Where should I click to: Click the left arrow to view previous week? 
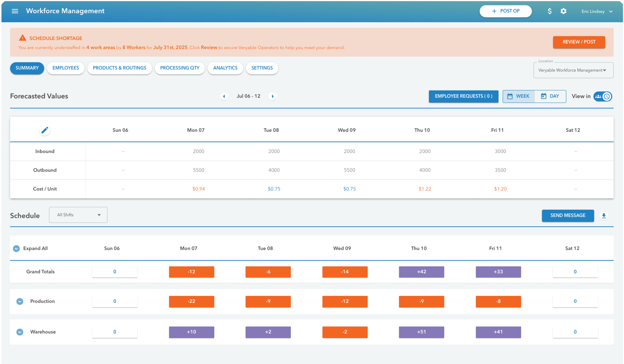[224, 96]
